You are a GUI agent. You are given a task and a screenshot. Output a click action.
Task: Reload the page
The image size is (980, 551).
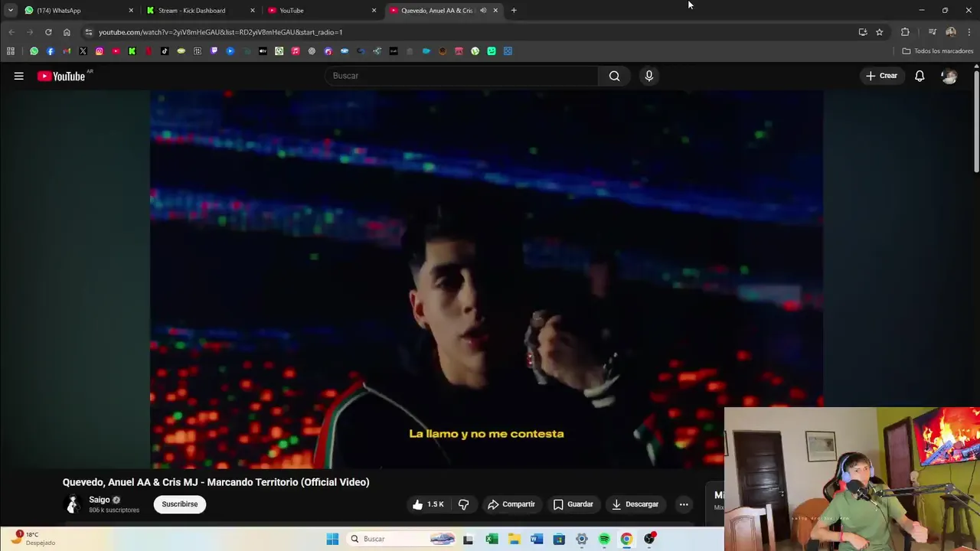point(48,32)
